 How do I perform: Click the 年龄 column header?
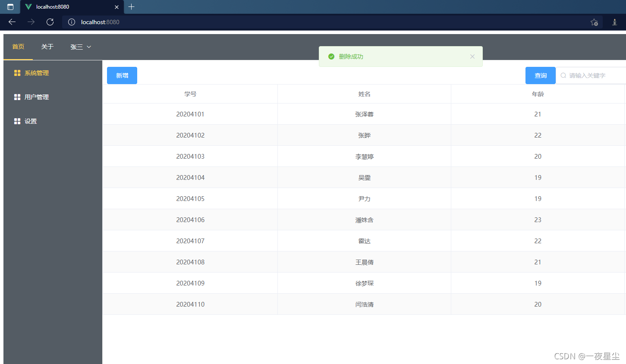point(538,94)
